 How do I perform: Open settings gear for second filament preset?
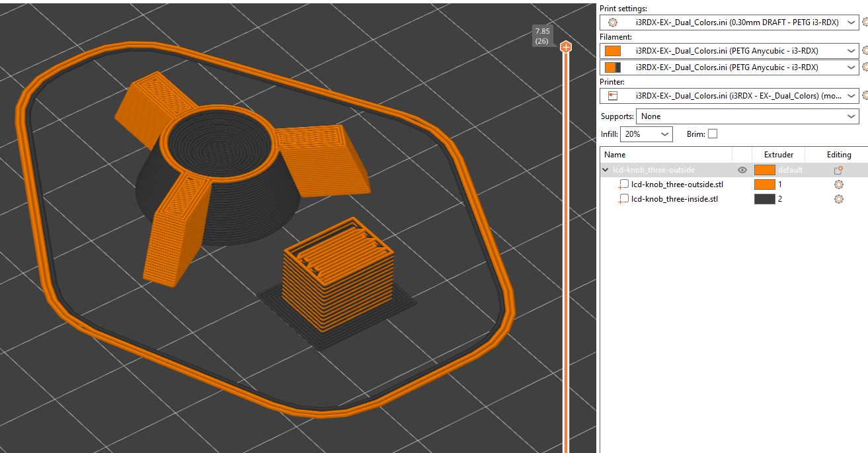(x=865, y=67)
